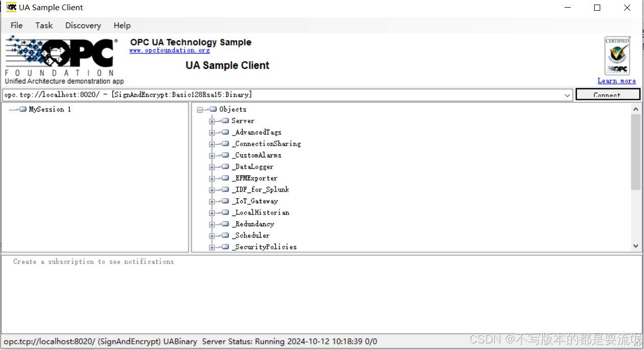The width and height of the screenshot is (644, 350).
Task: Select the MySession 1 node icon
Action: (23, 110)
